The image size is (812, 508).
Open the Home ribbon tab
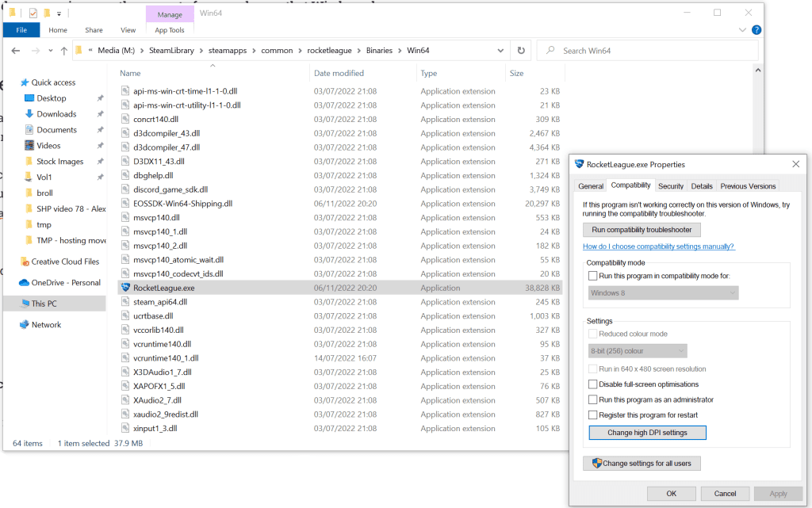(x=58, y=30)
